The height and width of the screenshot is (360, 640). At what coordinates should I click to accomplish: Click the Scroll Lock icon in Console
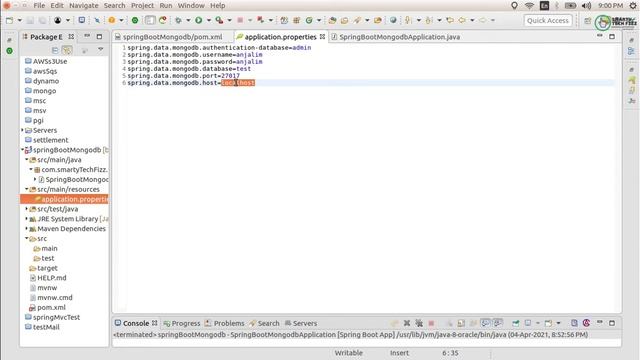click(461, 323)
